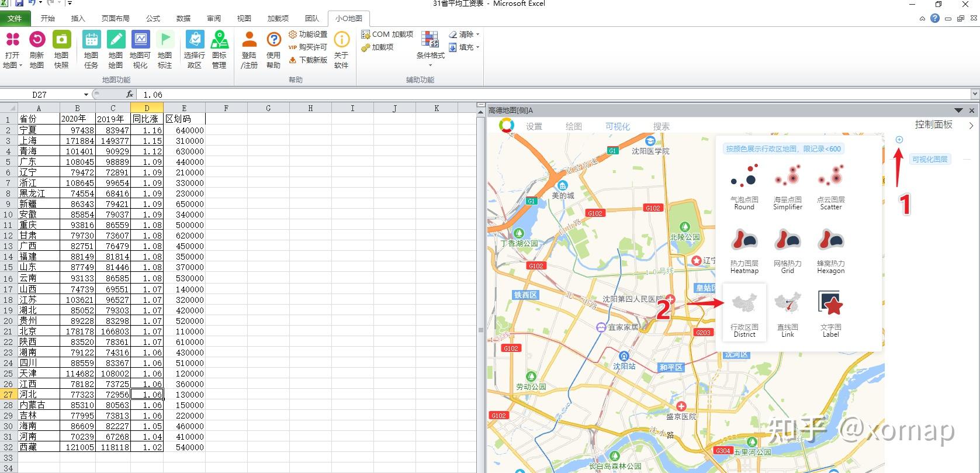
Task: Open the 文件 menu tab
Action: 15,18
